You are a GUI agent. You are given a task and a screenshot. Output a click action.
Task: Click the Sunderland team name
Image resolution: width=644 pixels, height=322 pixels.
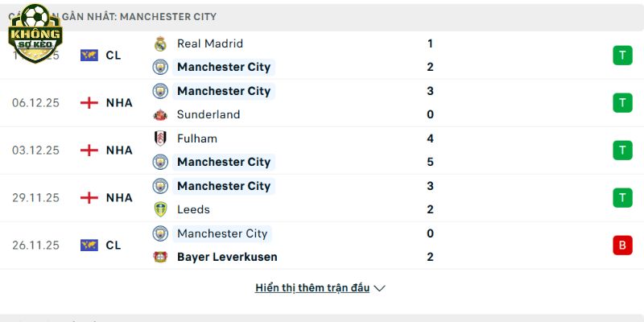coord(208,114)
